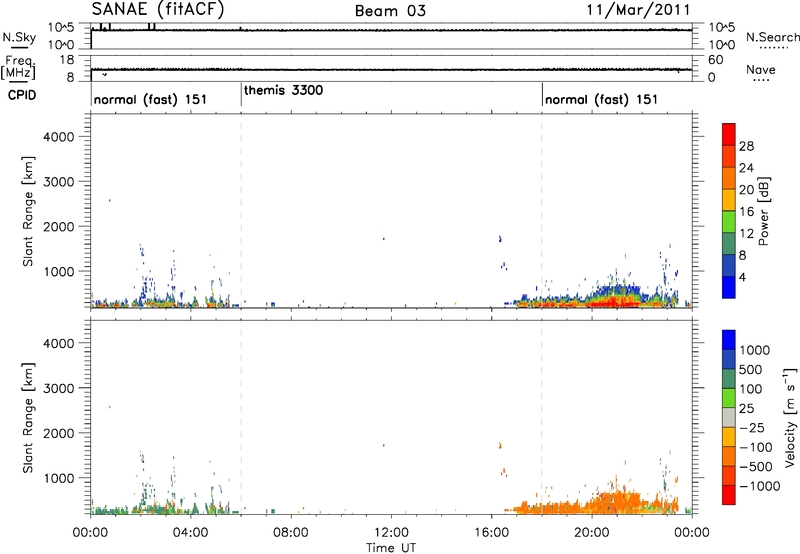
Task: Click normal (fast) 151 label starting at 00:00
Action: [x=151, y=99]
